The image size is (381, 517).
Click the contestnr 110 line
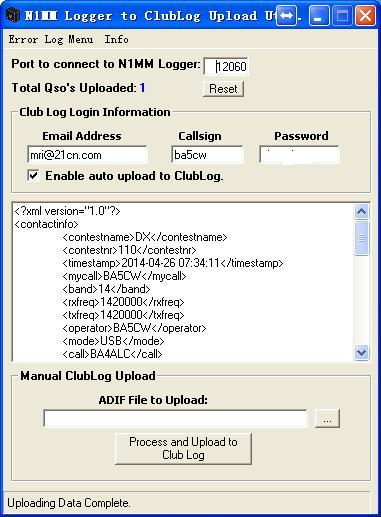pos(129,250)
